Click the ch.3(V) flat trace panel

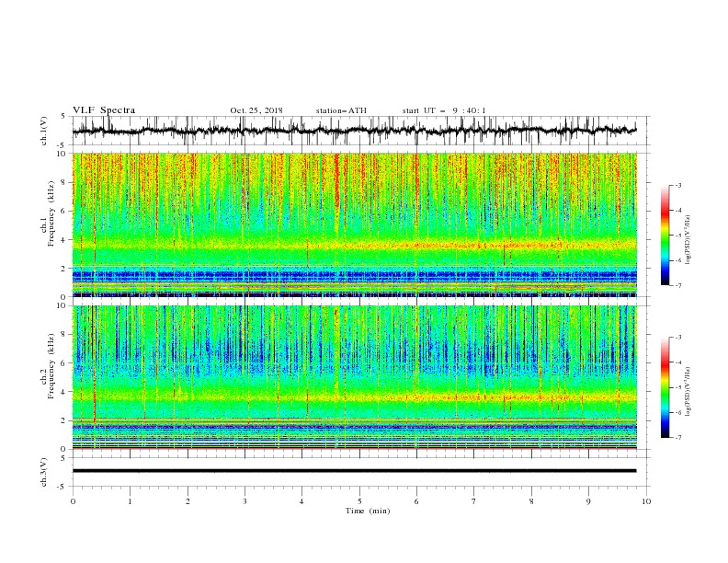click(x=360, y=472)
